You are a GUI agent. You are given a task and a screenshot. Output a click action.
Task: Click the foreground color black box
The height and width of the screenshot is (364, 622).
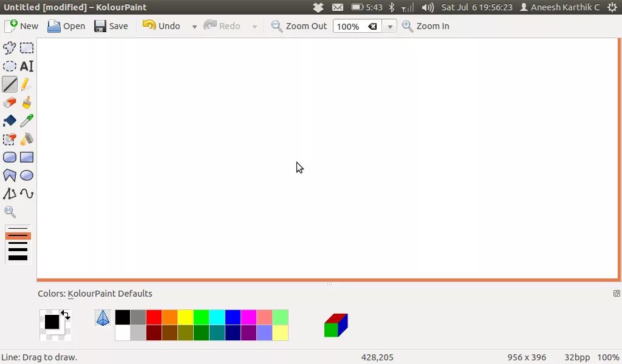(x=52, y=322)
